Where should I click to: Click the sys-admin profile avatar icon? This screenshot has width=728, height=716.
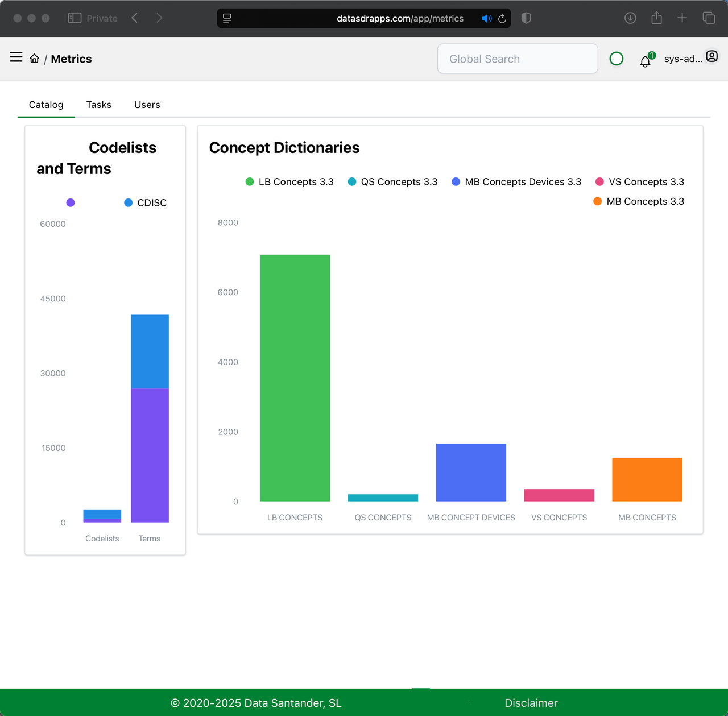[712, 56]
